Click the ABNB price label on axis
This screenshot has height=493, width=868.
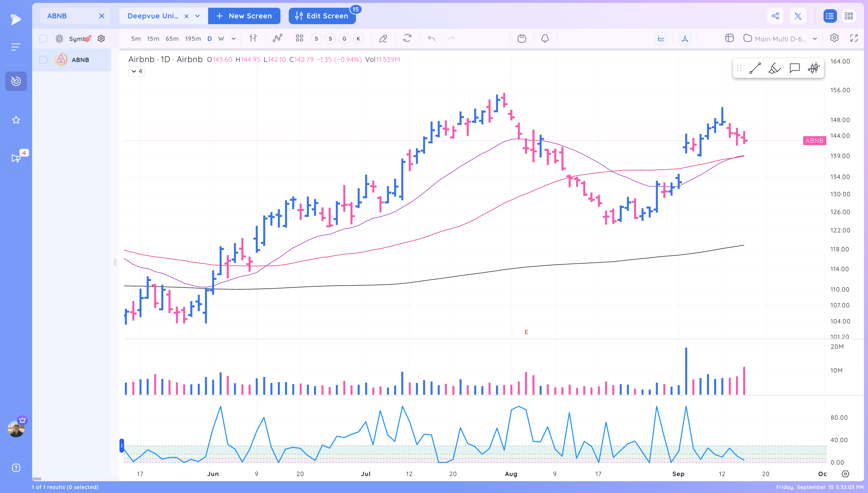tap(815, 140)
